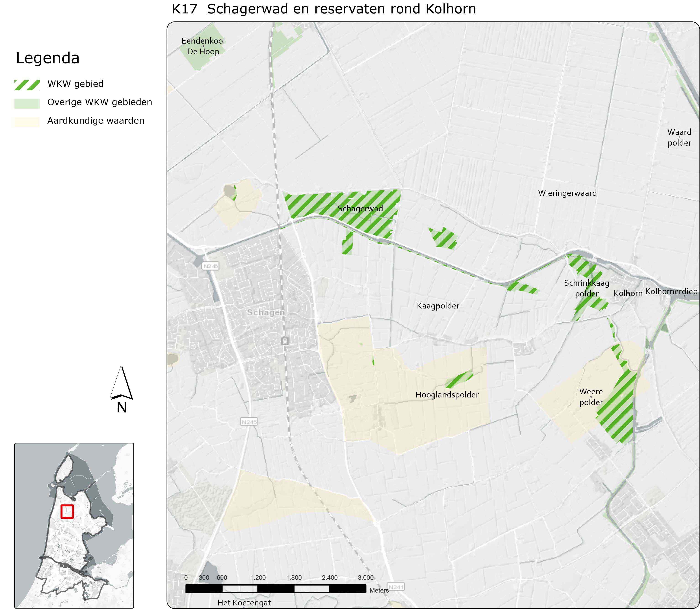Click the Eendenkooi De Hoop label
Viewport: 700px width, 609px height.
203,46
